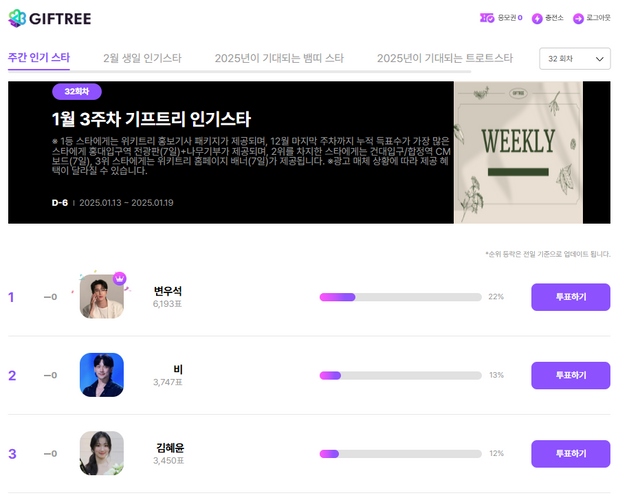The image size is (640, 494).
Task: Switch to 2월 생일 인기스타 tab
Action: coord(142,58)
